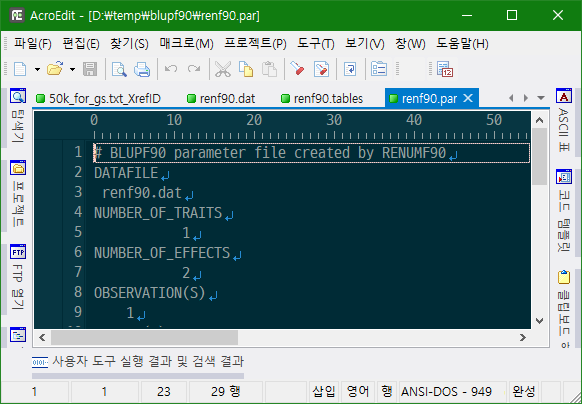This screenshot has height=404, width=582.
Task: Click vertical scrollbar down arrow
Action: pyautogui.click(x=539, y=321)
